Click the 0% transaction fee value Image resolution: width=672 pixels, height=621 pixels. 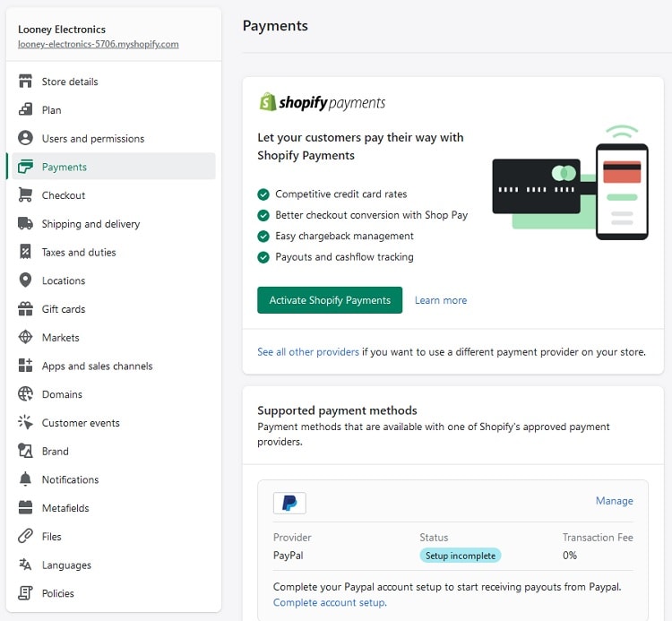click(570, 555)
